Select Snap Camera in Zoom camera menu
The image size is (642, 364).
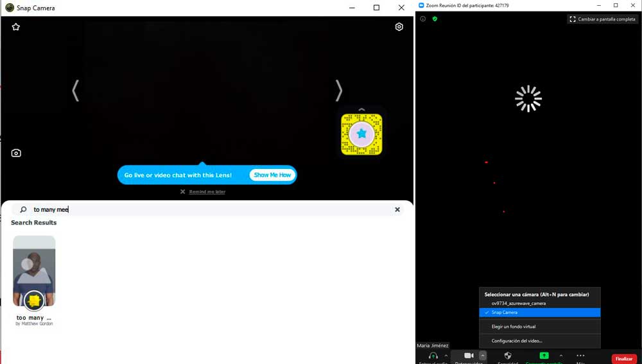540,313
